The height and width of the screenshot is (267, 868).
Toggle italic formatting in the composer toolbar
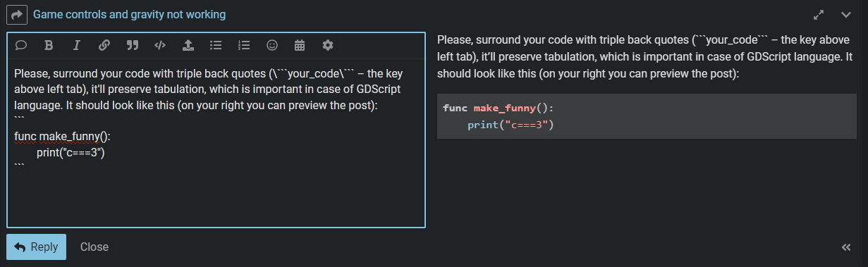pos(76,45)
